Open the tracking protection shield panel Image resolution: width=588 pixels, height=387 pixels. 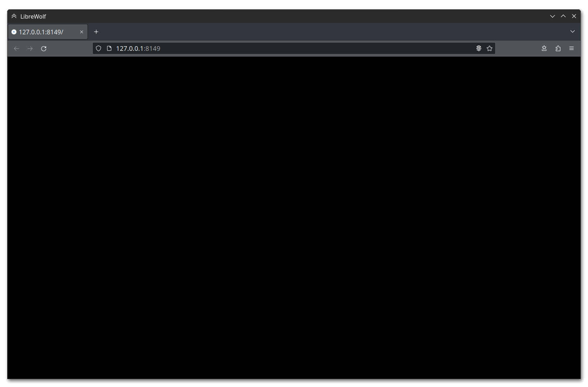point(98,49)
